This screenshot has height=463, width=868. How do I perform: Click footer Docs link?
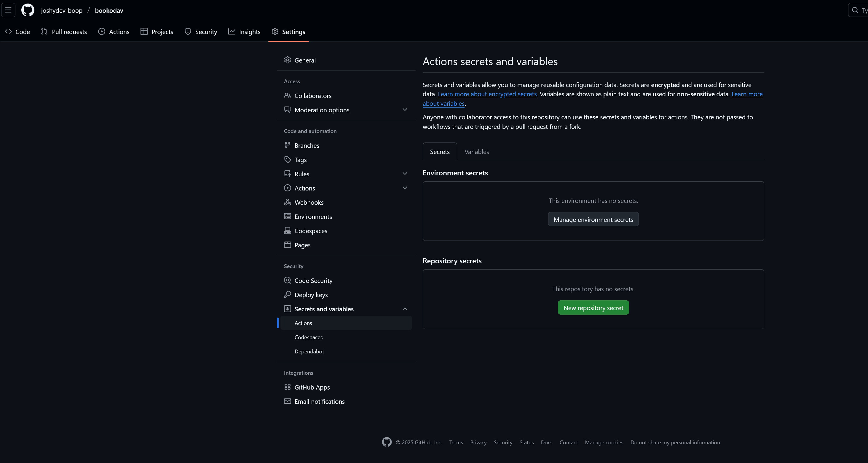point(546,443)
